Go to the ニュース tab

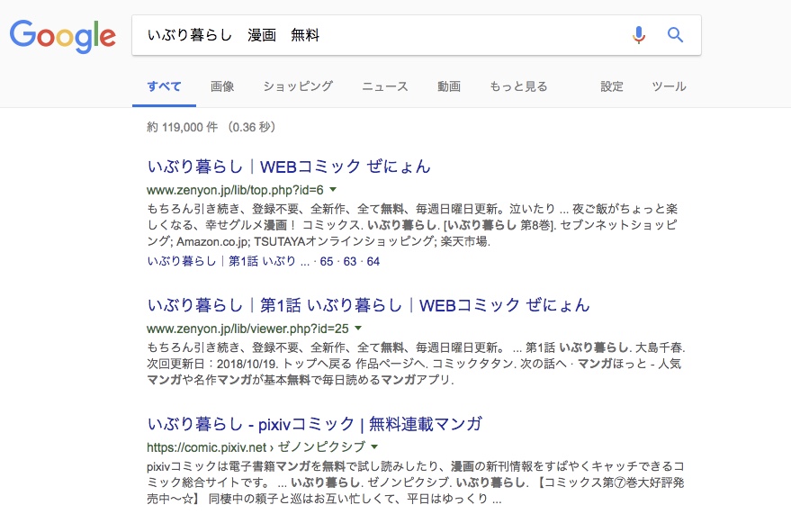point(385,86)
